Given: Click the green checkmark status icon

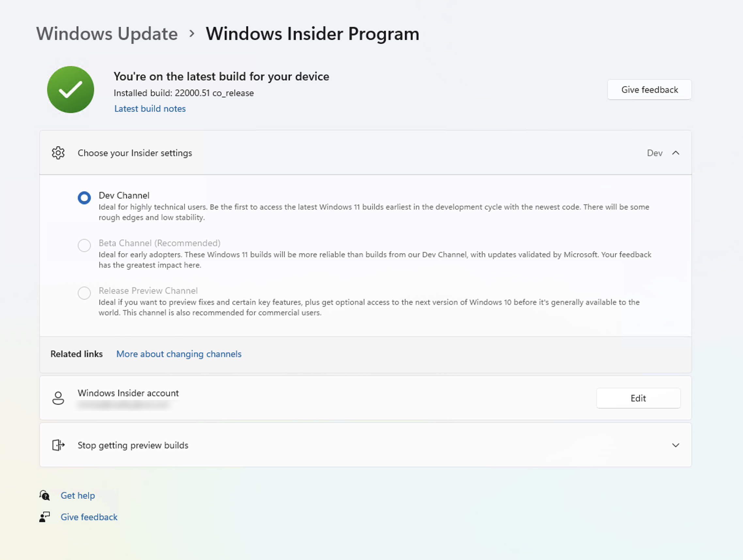Looking at the screenshot, I should click(x=71, y=90).
